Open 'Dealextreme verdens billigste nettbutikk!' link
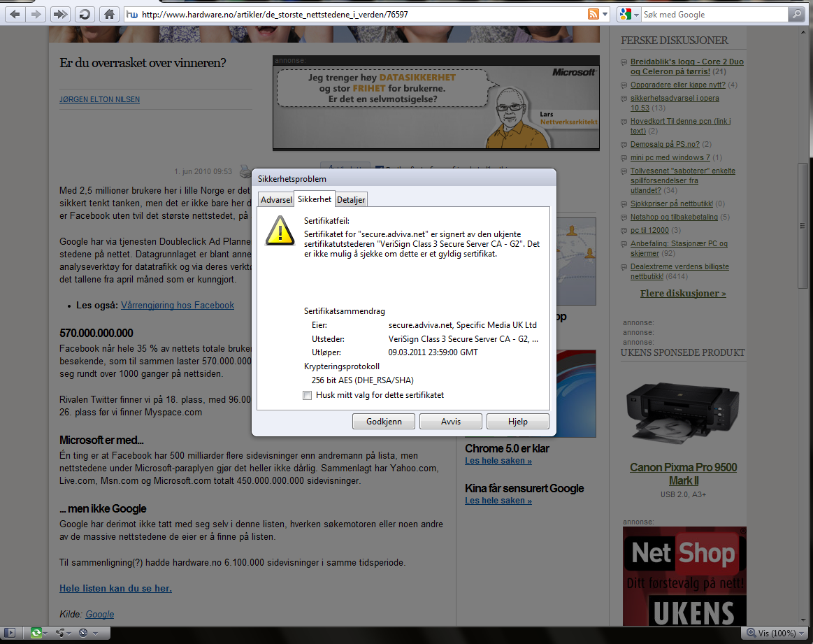This screenshot has width=813, height=644. coord(679,272)
